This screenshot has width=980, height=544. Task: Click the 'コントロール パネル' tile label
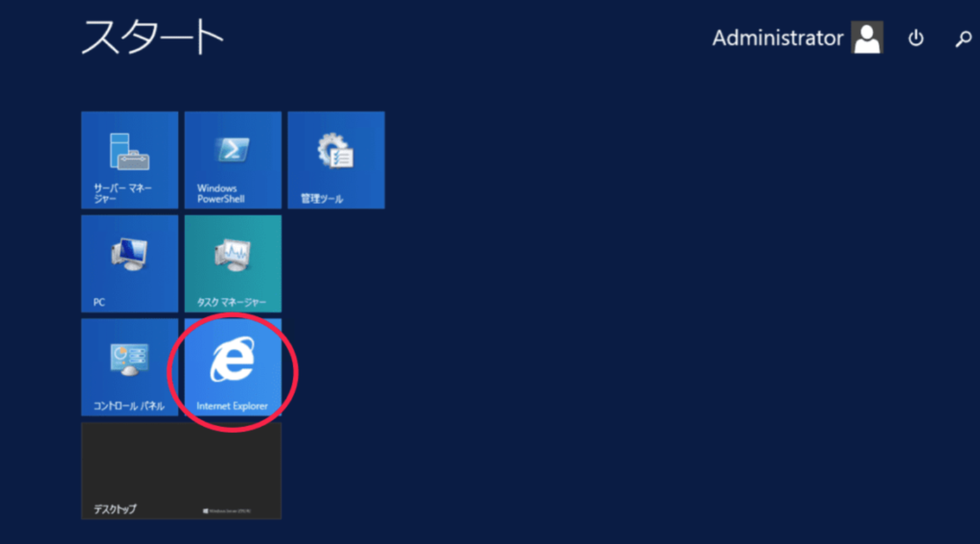coord(129,406)
